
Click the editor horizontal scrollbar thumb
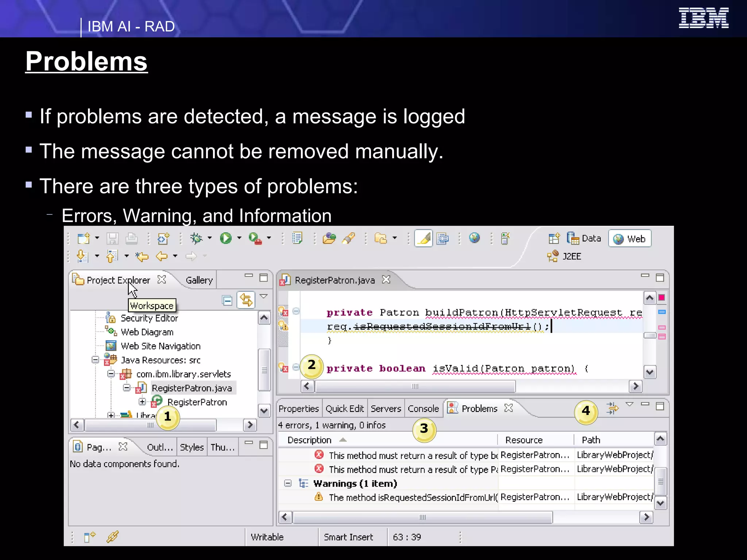pos(415,386)
